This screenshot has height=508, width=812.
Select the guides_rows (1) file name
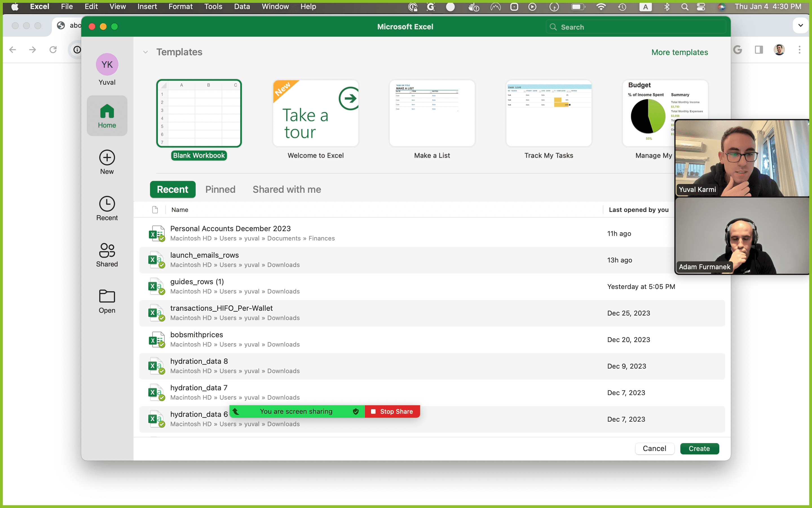pos(197,282)
